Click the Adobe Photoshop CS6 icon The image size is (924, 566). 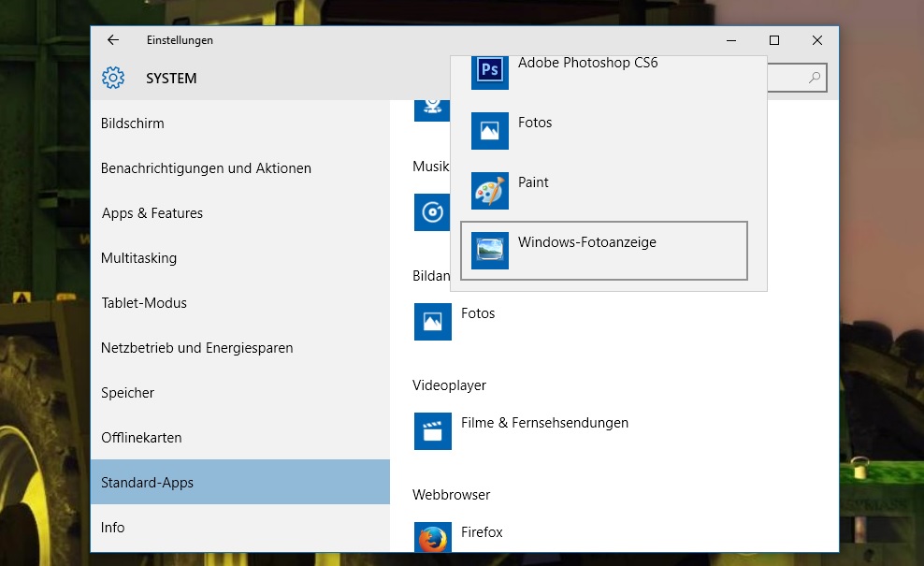pos(489,72)
